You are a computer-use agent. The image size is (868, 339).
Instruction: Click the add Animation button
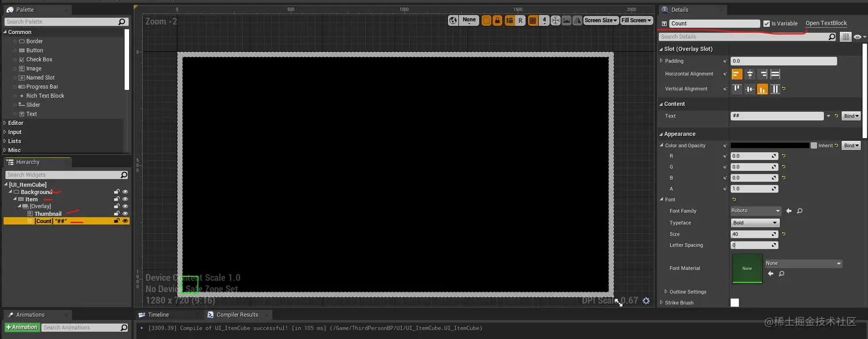pyautogui.click(x=22, y=328)
